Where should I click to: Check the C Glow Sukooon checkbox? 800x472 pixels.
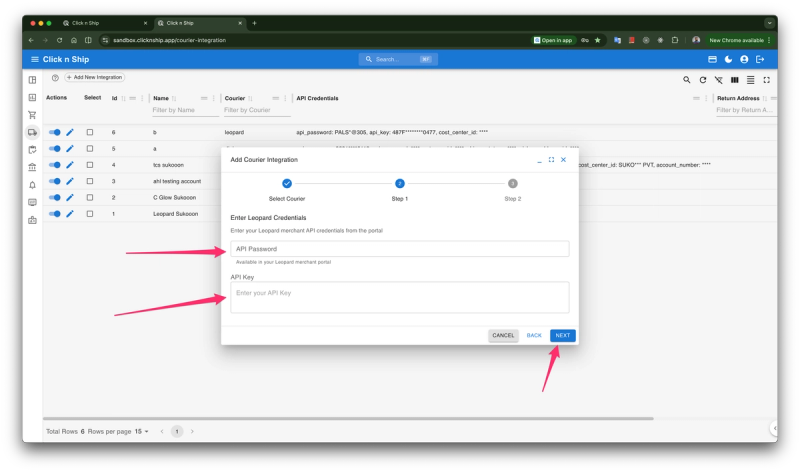click(90, 197)
